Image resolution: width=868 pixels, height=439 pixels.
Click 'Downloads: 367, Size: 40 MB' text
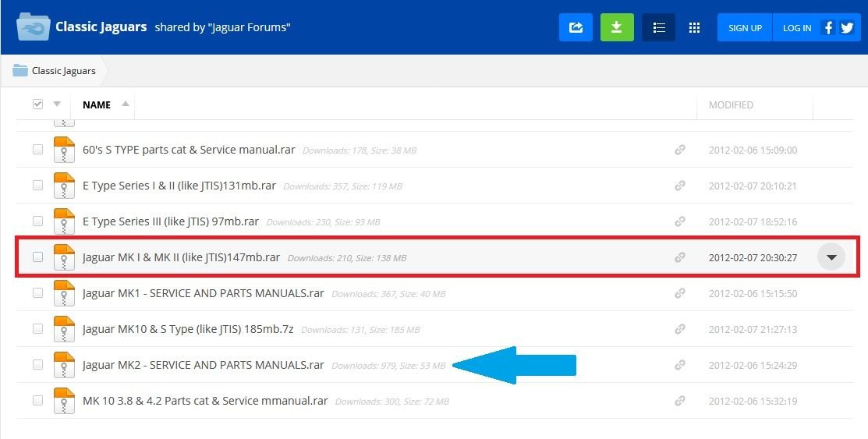pos(388,294)
